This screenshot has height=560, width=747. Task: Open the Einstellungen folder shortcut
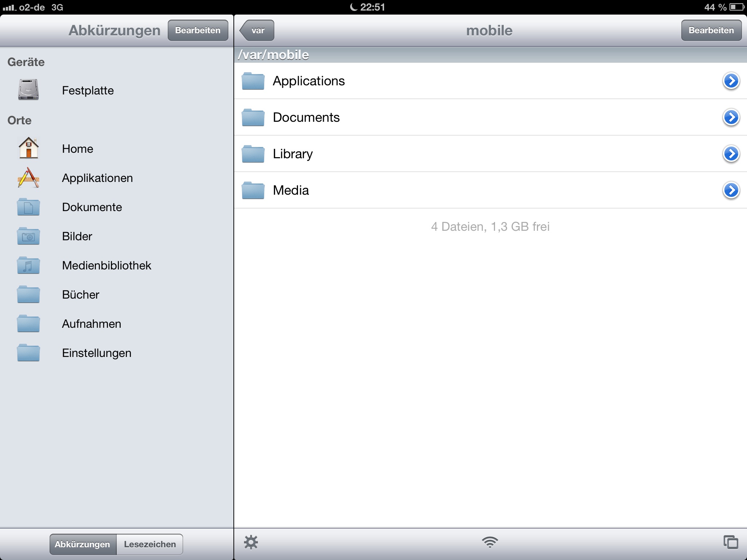pyautogui.click(x=96, y=353)
